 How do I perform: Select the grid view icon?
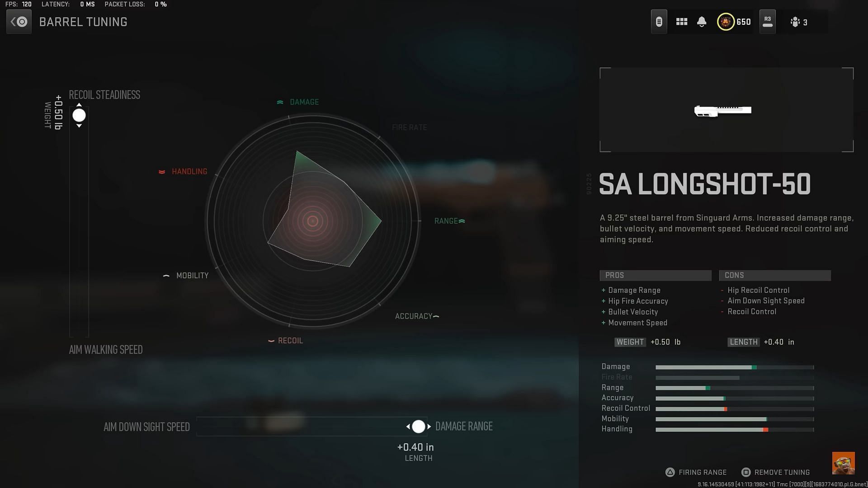click(681, 21)
